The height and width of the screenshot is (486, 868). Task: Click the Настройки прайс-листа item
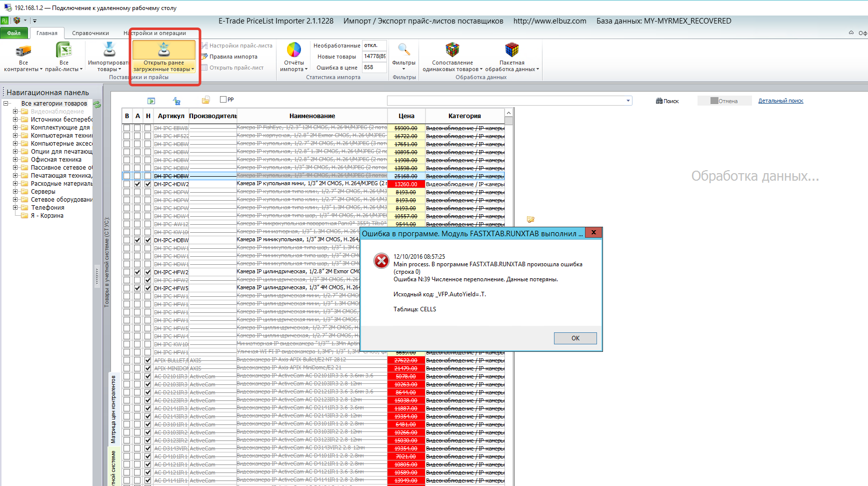pyautogui.click(x=237, y=46)
